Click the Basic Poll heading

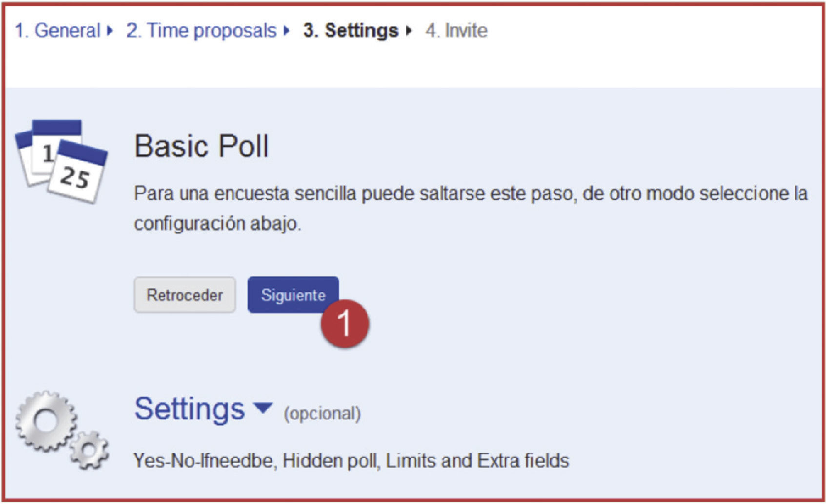pyautogui.click(x=201, y=145)
